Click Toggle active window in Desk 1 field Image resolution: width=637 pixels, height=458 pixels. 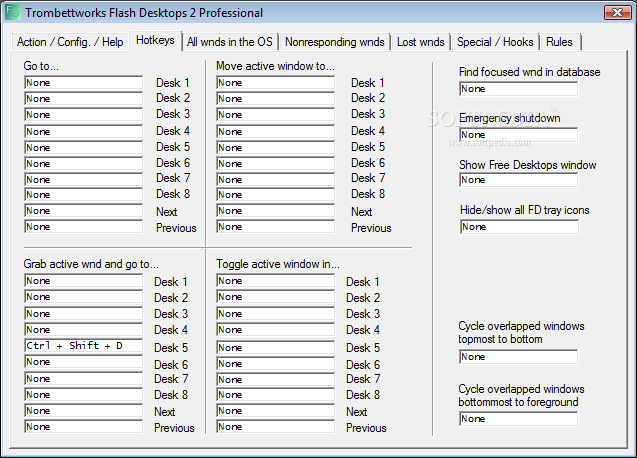276,281
